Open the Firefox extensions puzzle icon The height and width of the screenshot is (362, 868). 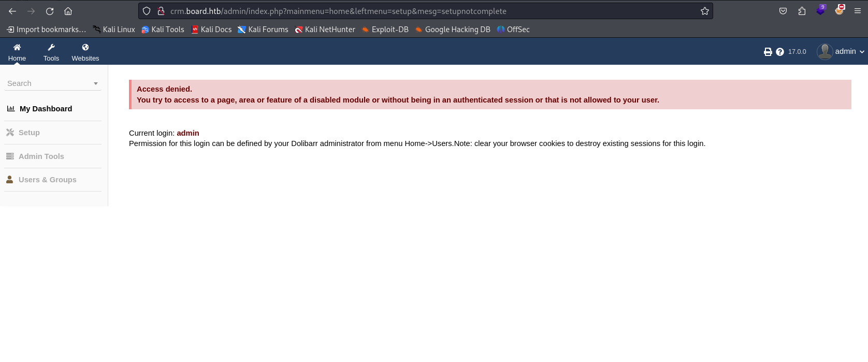point(802,11)
